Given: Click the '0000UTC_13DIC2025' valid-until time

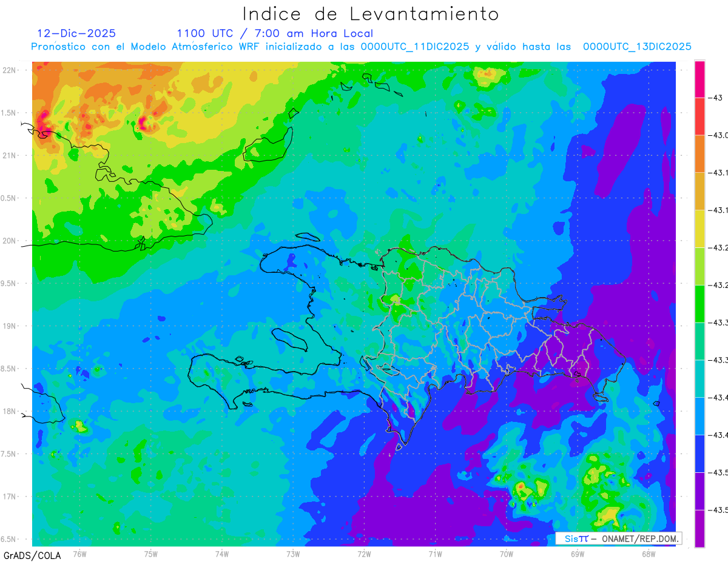Looking at the screenshot, I should tap(637, 47).
